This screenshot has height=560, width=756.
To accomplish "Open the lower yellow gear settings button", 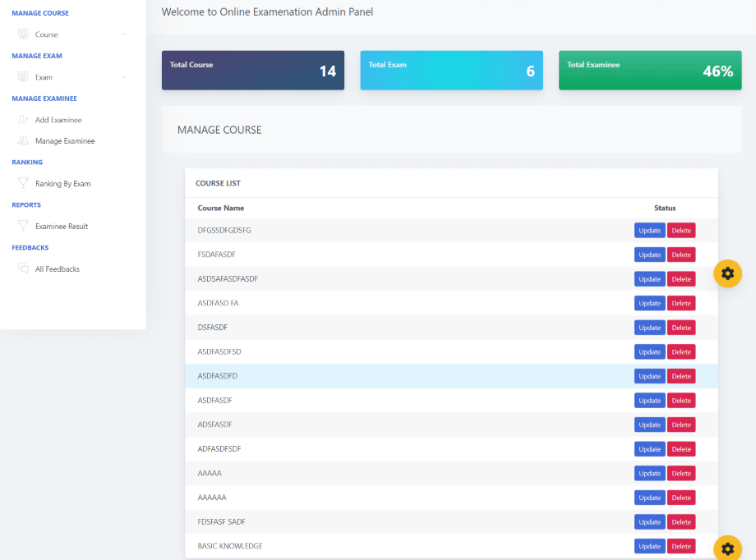I will point(727,549).
